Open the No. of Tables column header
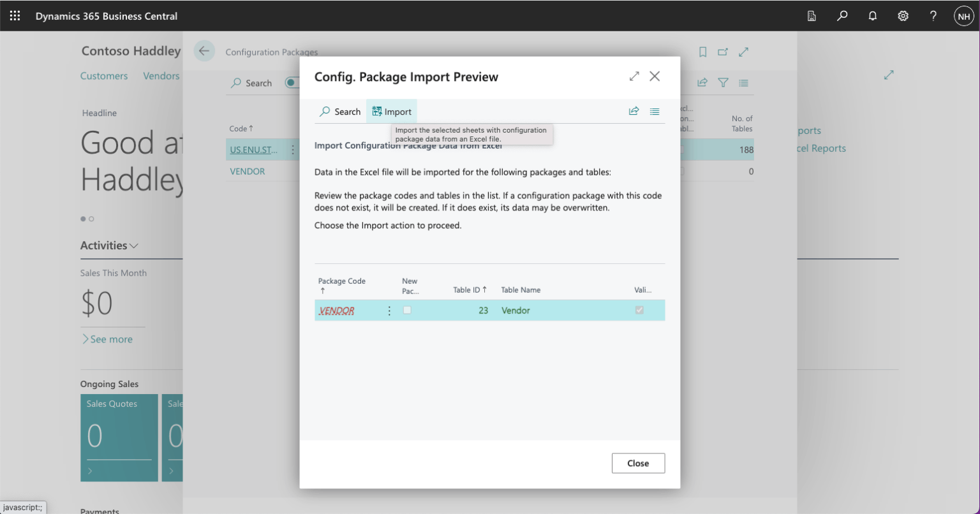The height and width of the screenshot is (514, 980). (742, 123)
